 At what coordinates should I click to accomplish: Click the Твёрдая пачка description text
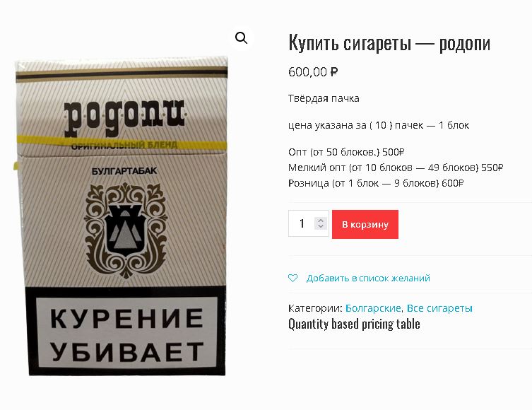[324, 98]
